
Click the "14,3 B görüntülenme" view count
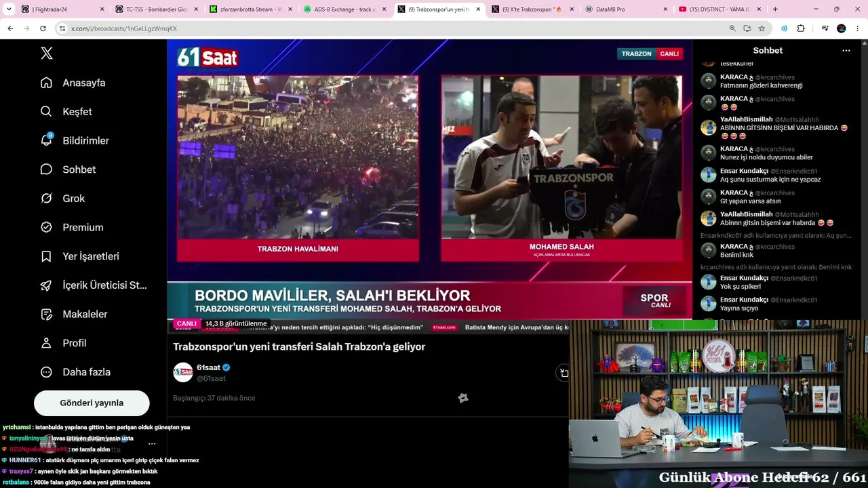[236, 324]
